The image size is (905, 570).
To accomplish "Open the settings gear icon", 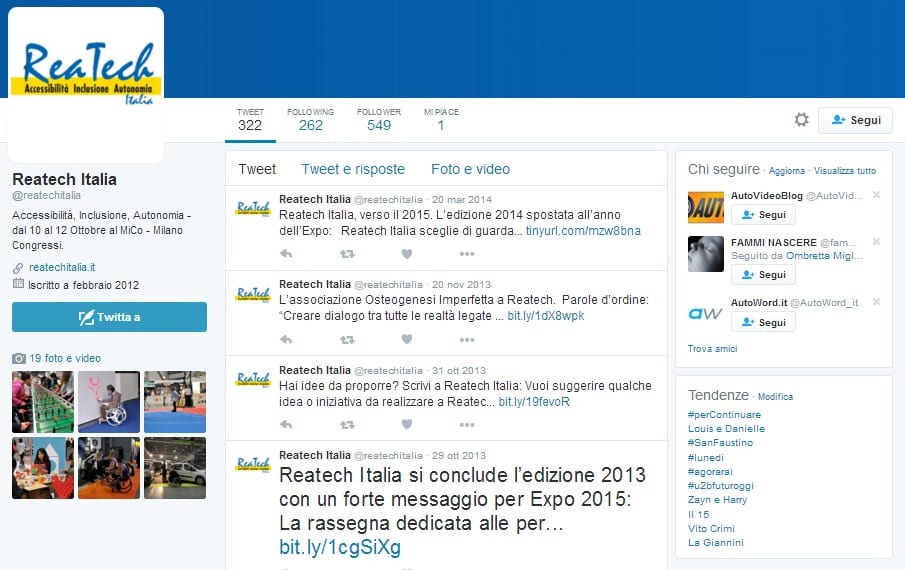I will click(x=801, y=120).
